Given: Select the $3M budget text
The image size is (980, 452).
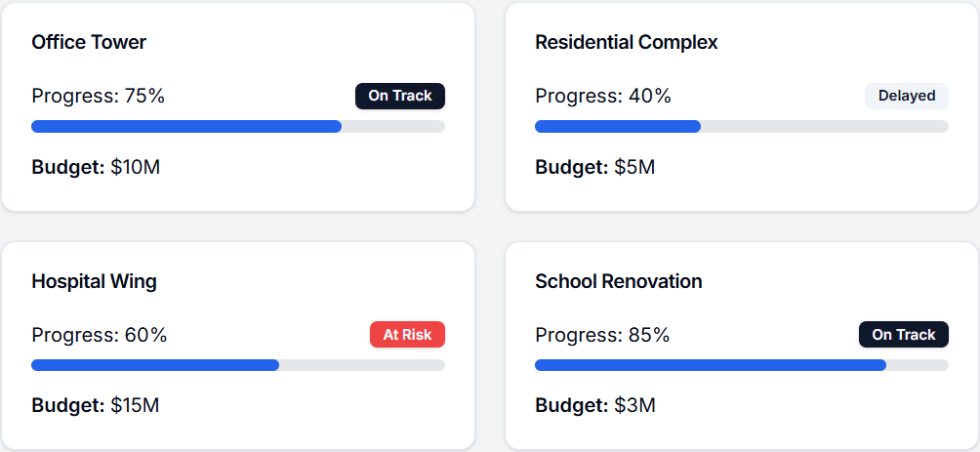Looking at the screenshot, I should coord(594,405).
